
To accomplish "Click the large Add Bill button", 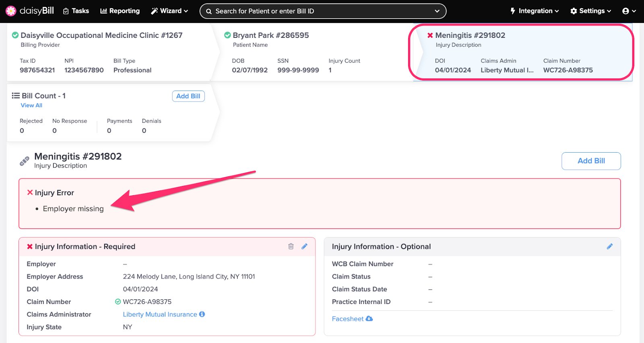I will pos(591,161).
